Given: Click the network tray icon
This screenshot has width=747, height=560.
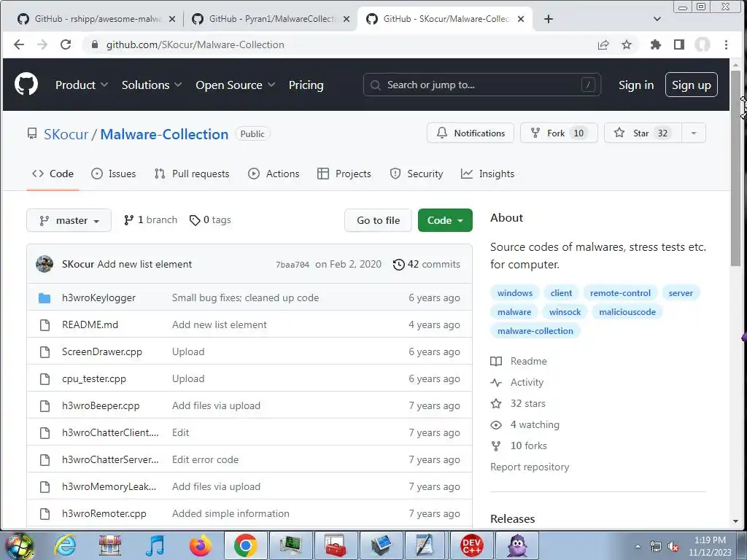Looking at the screenshot, I should [x=656, y=546].
